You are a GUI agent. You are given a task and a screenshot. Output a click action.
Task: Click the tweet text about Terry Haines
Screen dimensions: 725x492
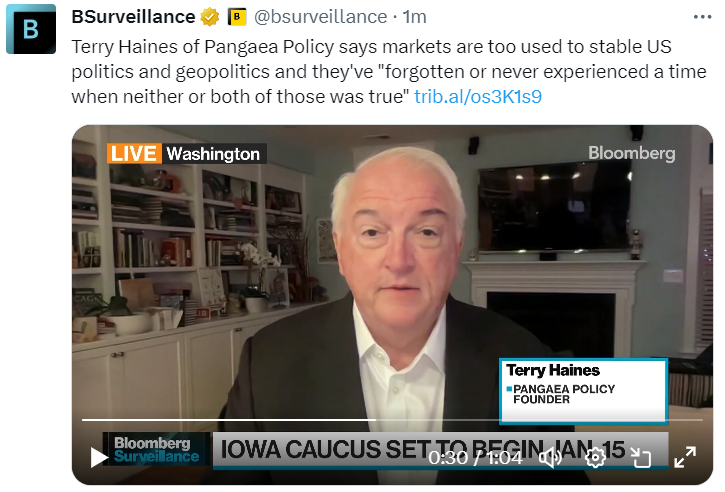[388, 72]
